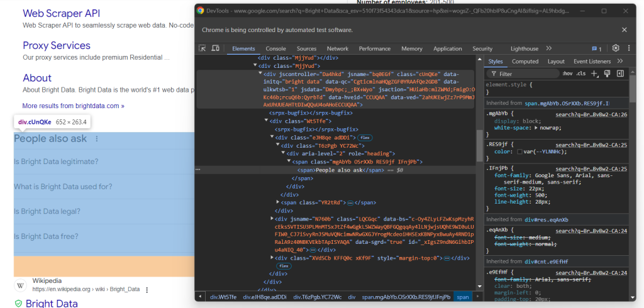Toggle rendering emulations paintbrush icon
The image size is (644, 308).
coord(607,74)
